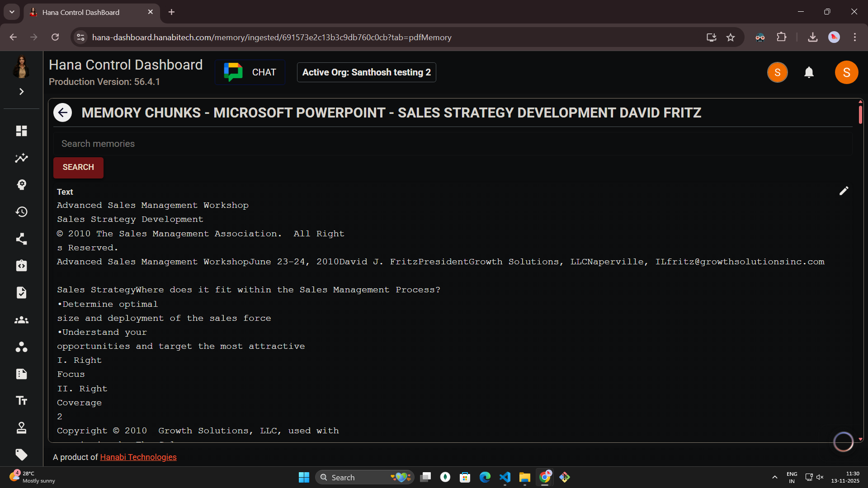Select the Analytics trends icon in sidebar
The image size is (868, 488).
point(21,158)
